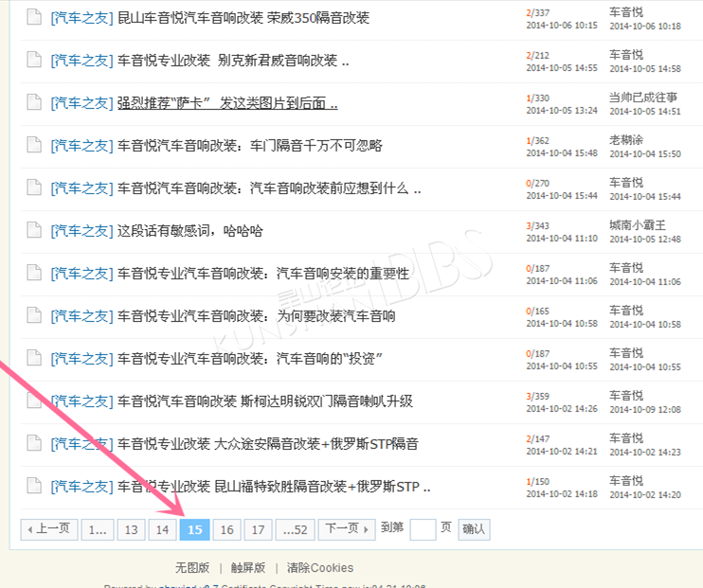Screen dimensions: 703x588
Task: Go to page 17
Action: (x=258, y=529)
